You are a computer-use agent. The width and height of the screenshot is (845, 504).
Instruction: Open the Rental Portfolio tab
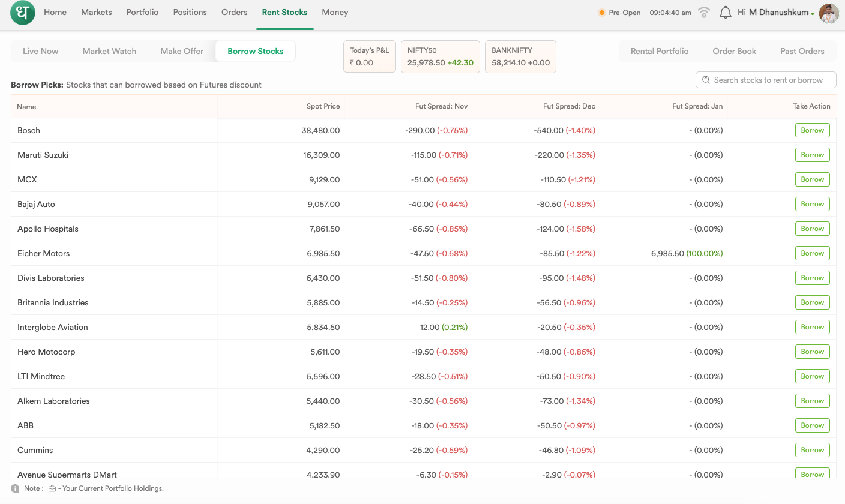(659, 51)
